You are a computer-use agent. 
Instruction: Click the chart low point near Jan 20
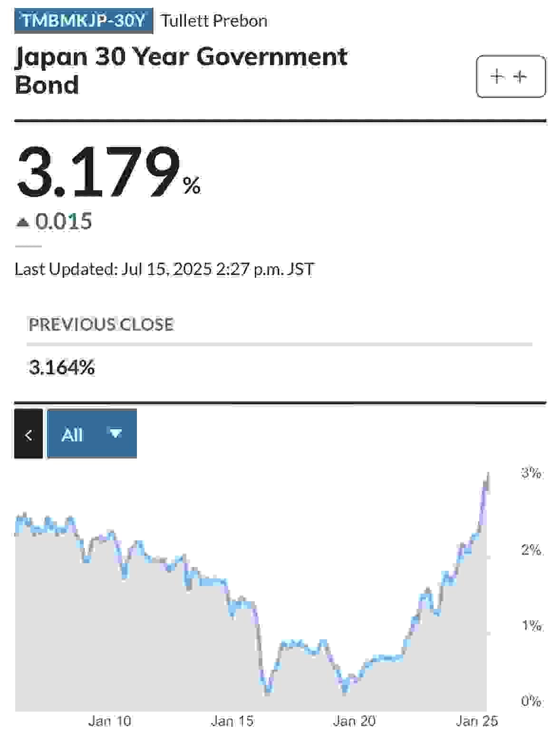click(345, 691)
